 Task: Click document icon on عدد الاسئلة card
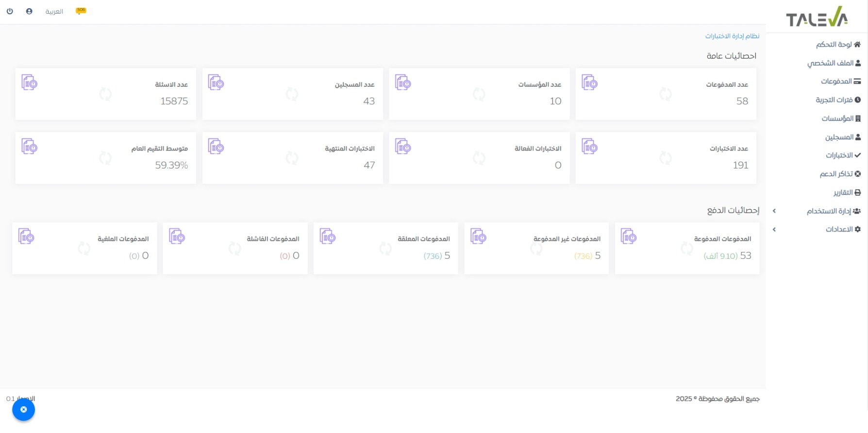(x=30, y=83)
